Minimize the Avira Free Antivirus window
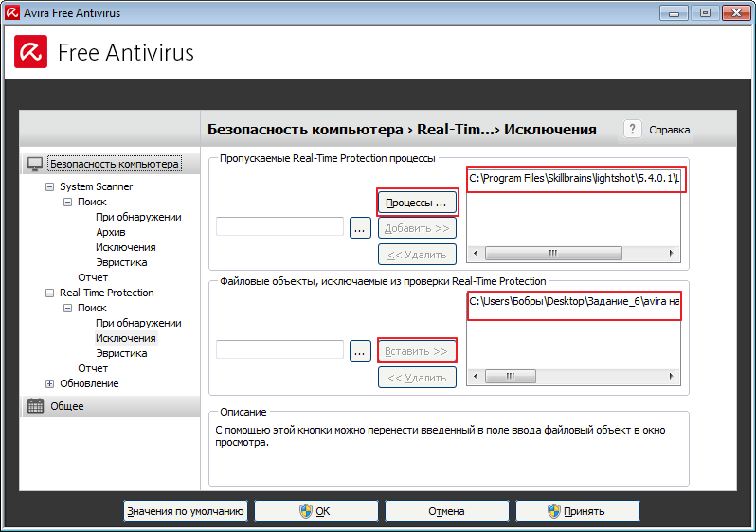Image resolution: width=756 pixels, height=532 pixels. [674, 13]
